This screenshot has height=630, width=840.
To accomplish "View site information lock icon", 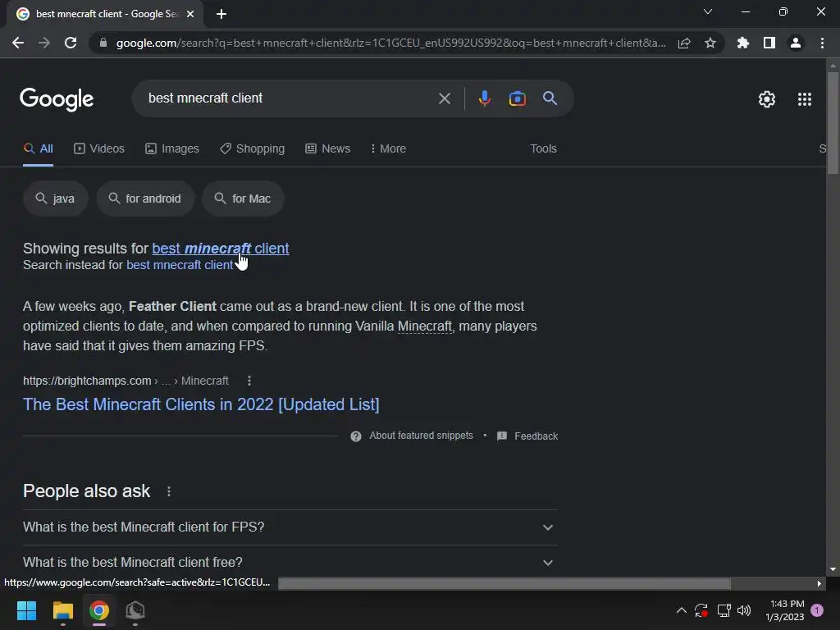I will click(x=103, y=43).
